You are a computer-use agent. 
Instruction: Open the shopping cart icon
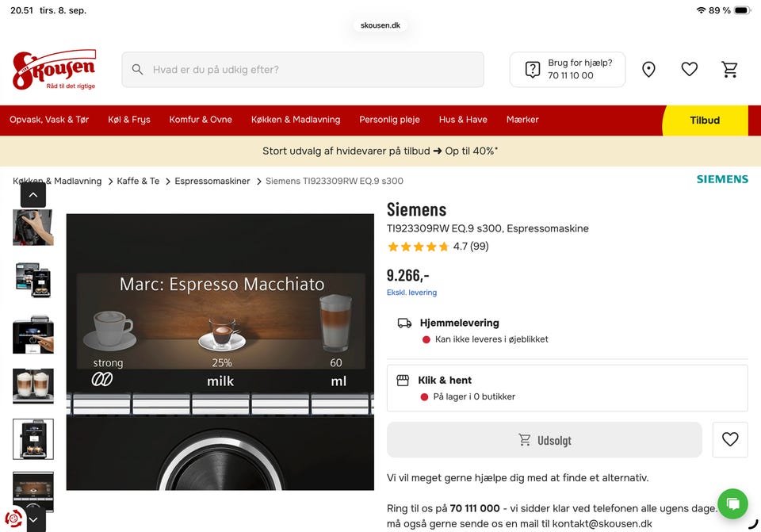click(729, 70)
